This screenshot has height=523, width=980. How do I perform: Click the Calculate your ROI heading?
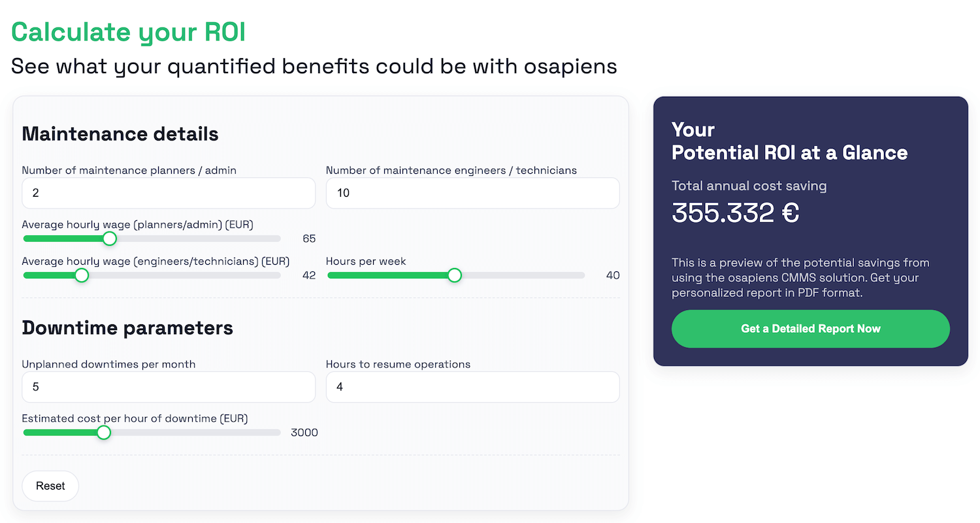pos(128,31)
